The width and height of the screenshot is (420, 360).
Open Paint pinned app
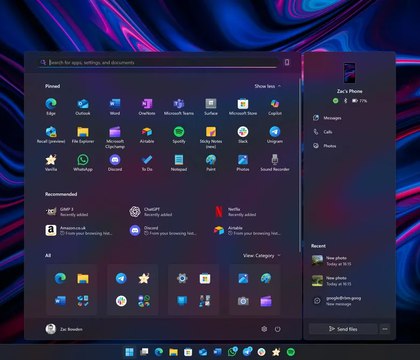click(x=211, y=163)
